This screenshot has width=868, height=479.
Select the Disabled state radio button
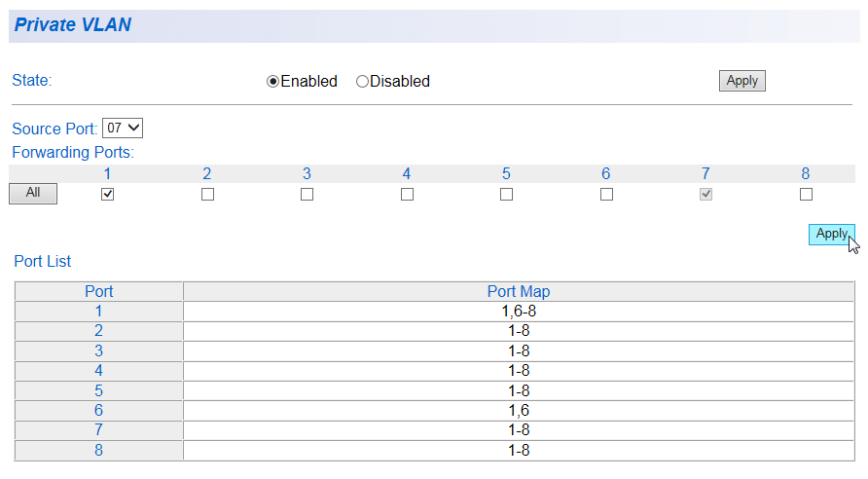click(362, 82)
